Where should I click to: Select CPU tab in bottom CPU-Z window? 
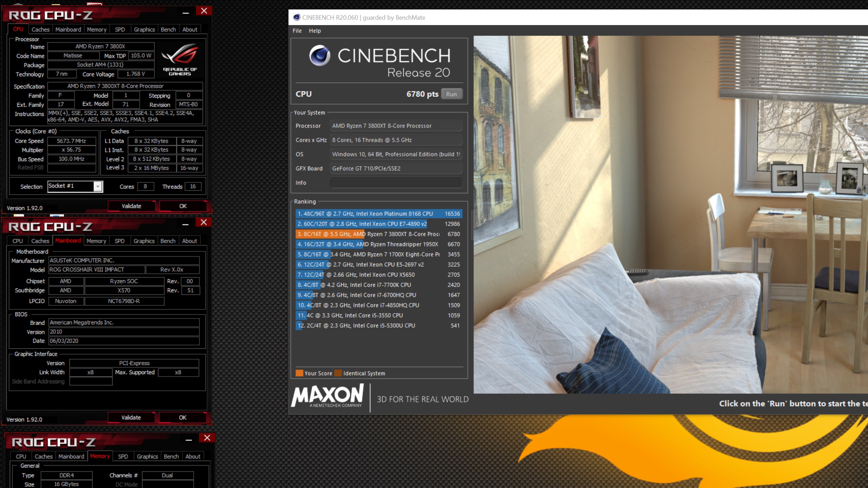[x=21, y=456]
